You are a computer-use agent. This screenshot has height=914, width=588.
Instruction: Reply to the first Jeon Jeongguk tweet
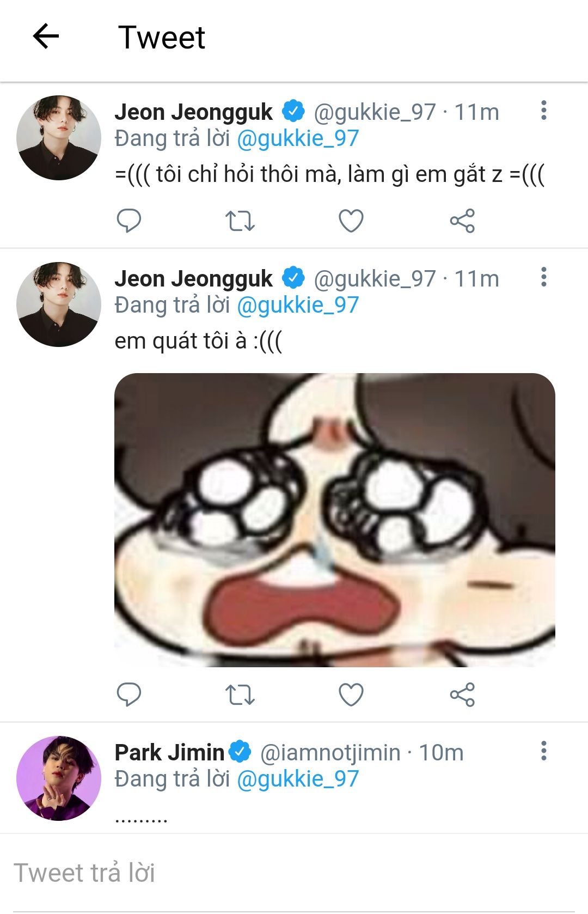coord(129,221)
